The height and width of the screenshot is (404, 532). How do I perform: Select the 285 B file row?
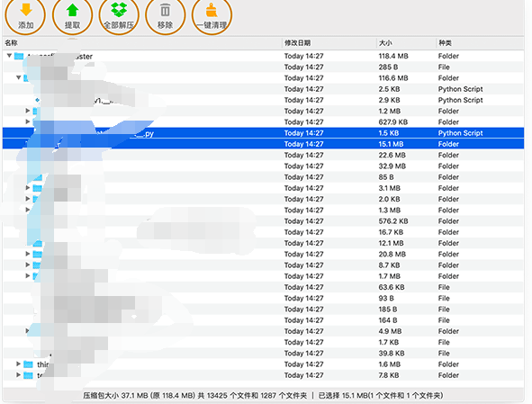pos(263,67)
